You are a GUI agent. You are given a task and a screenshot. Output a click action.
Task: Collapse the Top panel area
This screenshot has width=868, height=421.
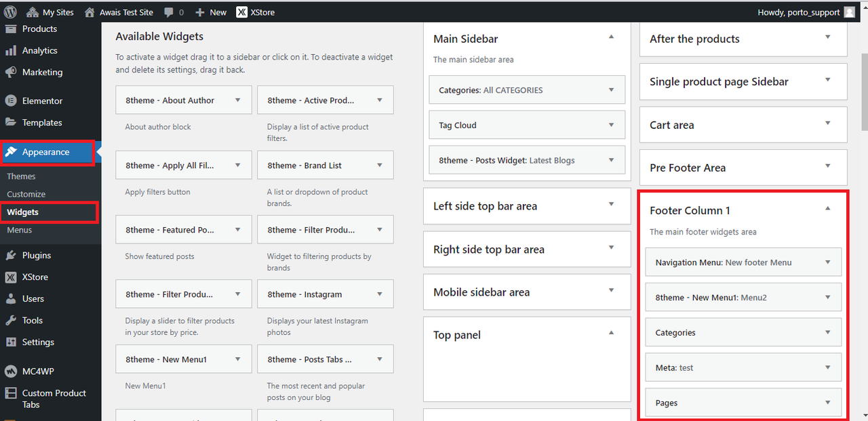click(x=611, y=333)
